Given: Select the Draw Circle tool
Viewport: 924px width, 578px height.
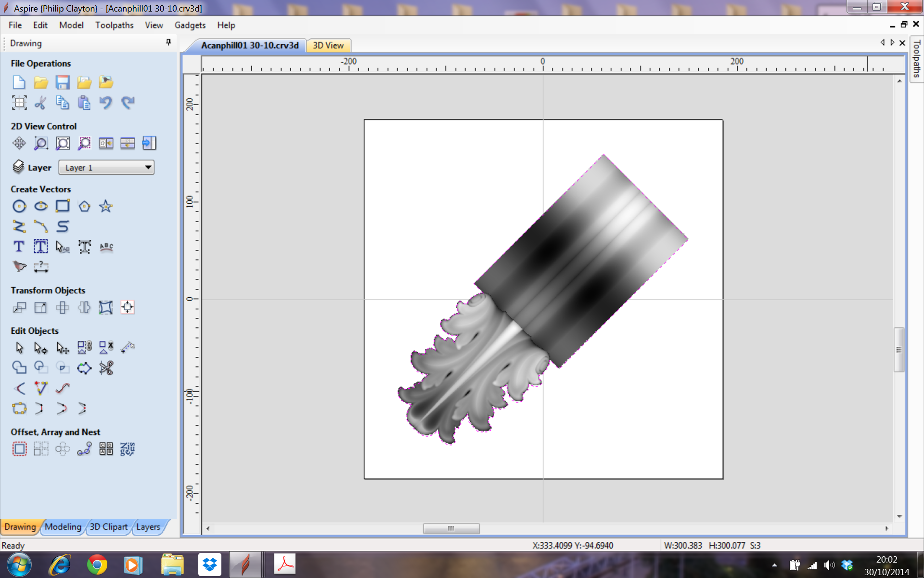Looking at the screenshot, I should click(19, 206).
